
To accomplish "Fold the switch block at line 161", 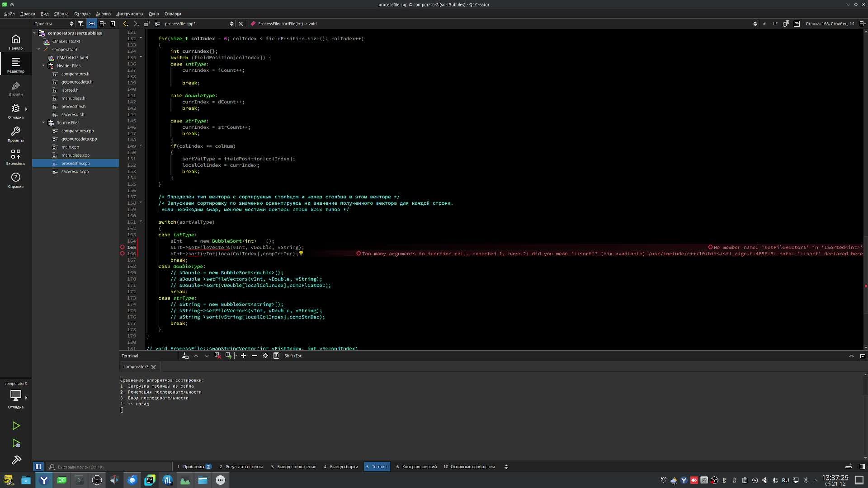I will point(141,222).
